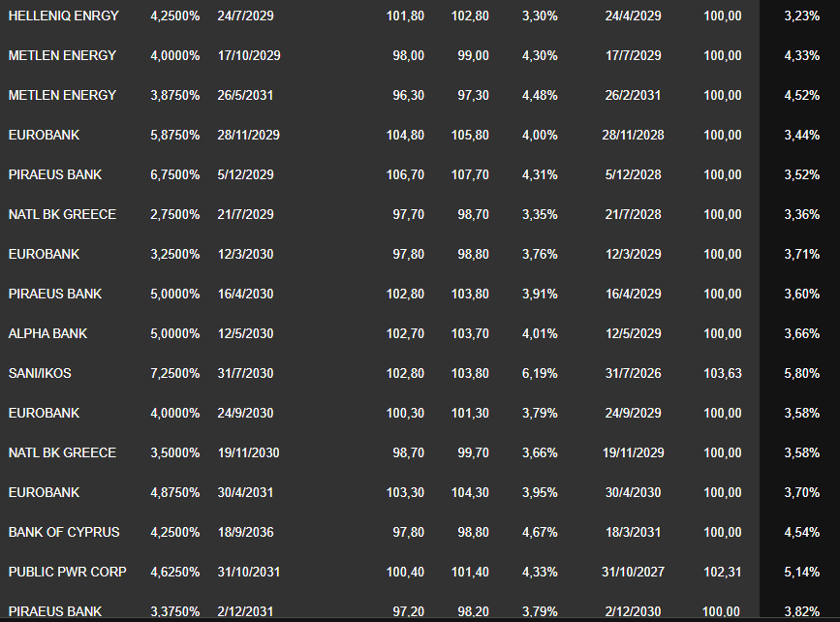Select NATL BK GREECE with the 3,5000% coupon

point(62,452)
